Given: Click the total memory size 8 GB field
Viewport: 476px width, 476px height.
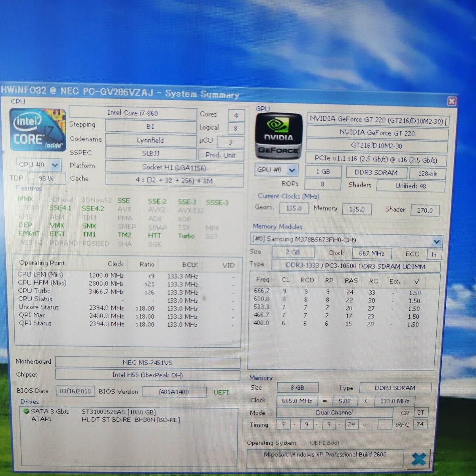Looking at the screenshot, I should 297,388.
